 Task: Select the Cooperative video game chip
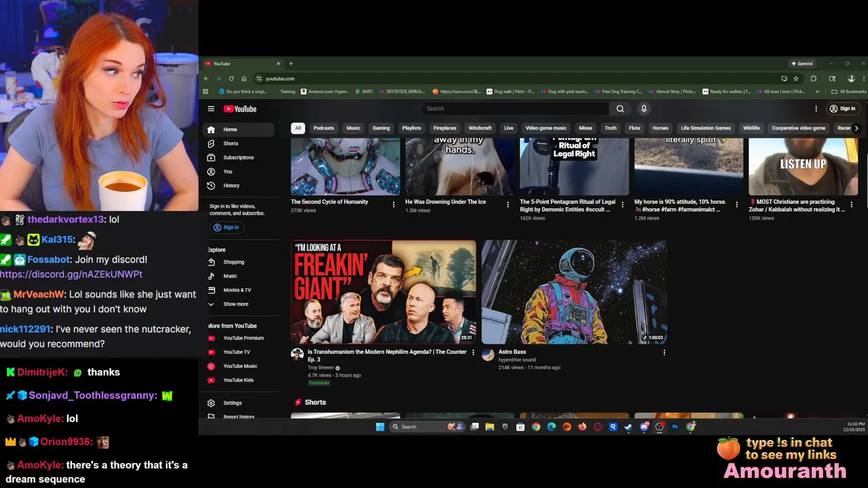point(799,128)
